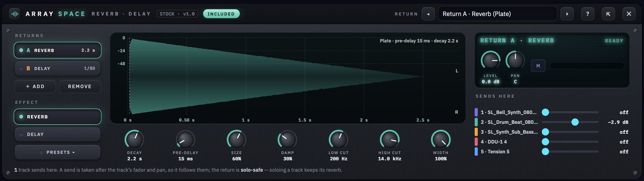The height and width of the screenshot is (181, 644).
Task: Click the DAMP knob
Action: pyautogui.click(x=287, y=139)
